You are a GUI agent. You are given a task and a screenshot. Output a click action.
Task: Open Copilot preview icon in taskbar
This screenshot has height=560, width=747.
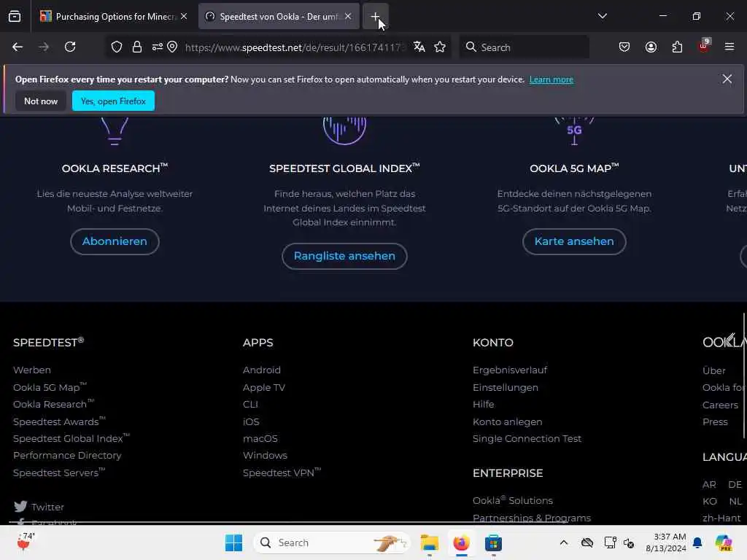click(724, 542)
